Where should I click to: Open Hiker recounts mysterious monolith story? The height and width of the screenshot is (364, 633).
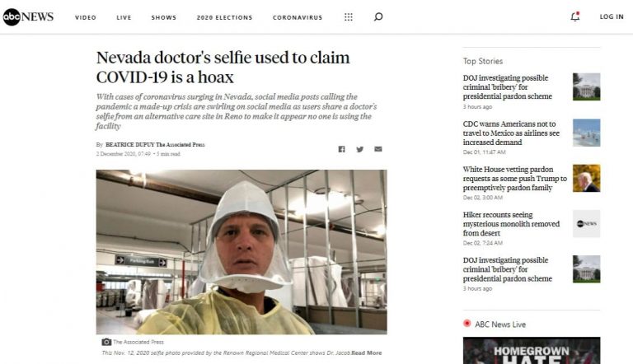pos(511,223)
